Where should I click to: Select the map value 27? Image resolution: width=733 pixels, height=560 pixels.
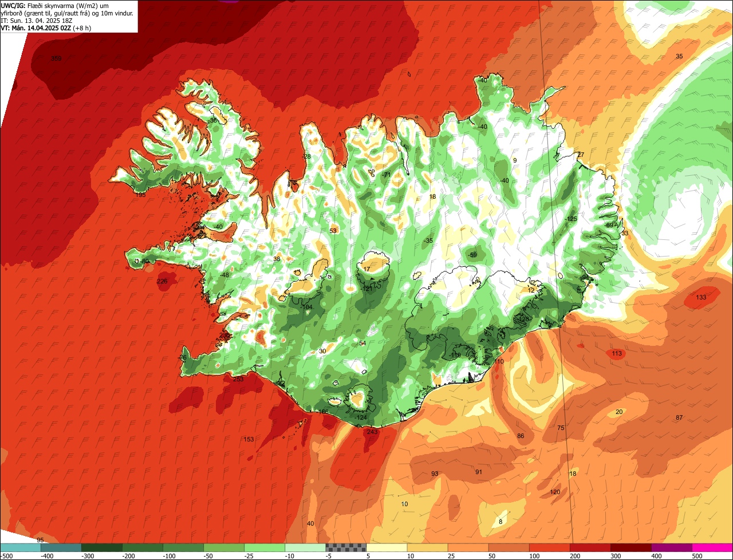(x=581, y=155)
